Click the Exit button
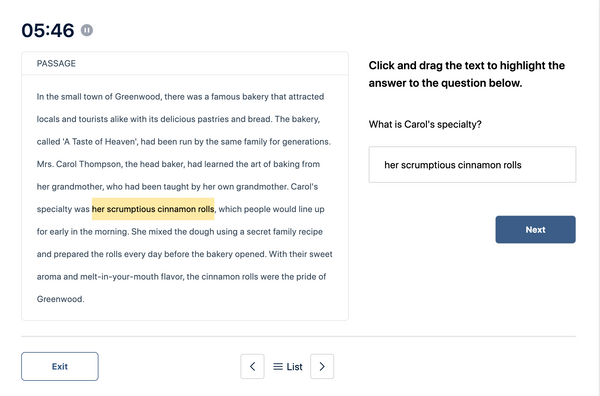 coord(60,367)
